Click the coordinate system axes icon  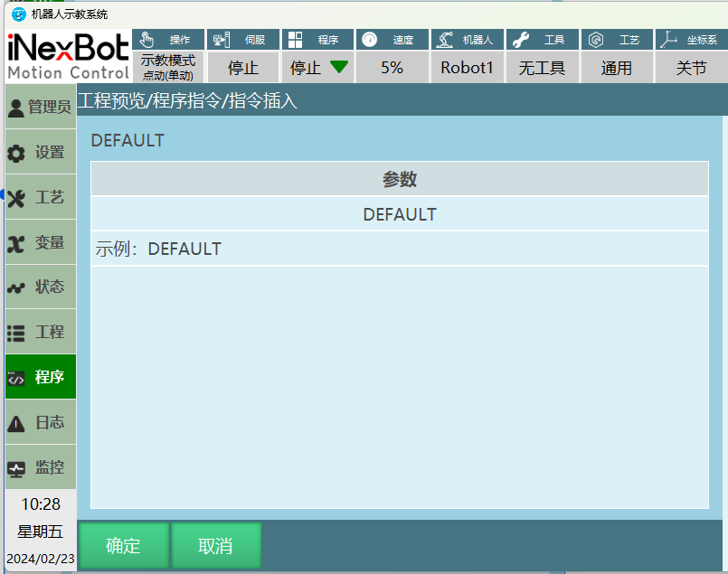(x=668, y=40)
